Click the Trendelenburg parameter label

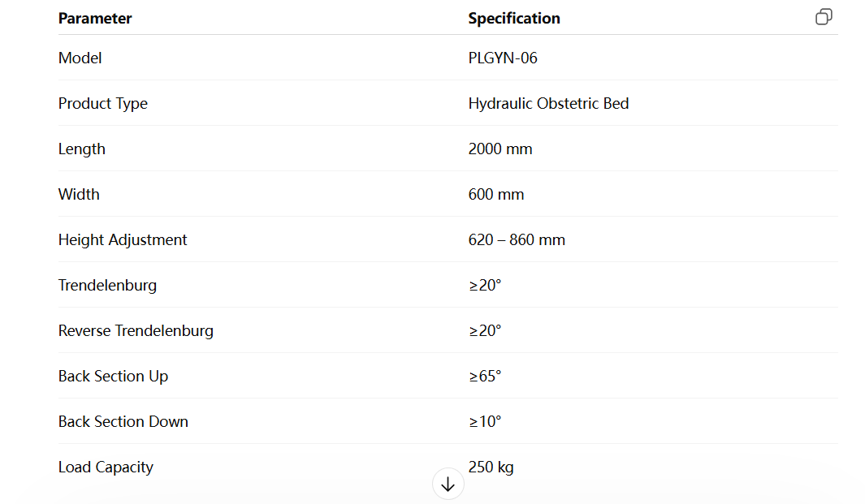(107, 285)
